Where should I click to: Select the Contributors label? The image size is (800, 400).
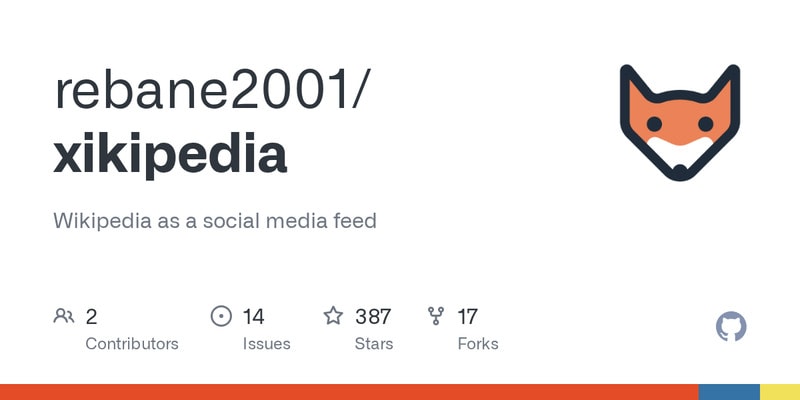pyautogui.click(x=132, y=344)
